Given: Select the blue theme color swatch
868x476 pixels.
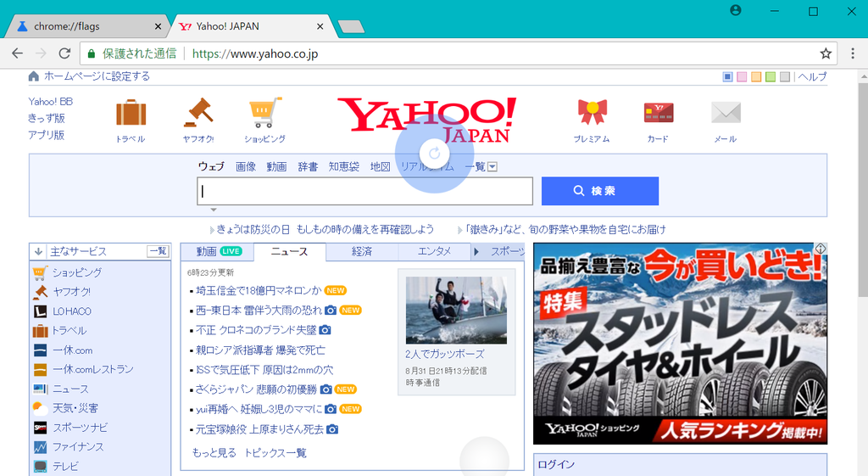Looking at the screenshot, I should tap(728, 77).
